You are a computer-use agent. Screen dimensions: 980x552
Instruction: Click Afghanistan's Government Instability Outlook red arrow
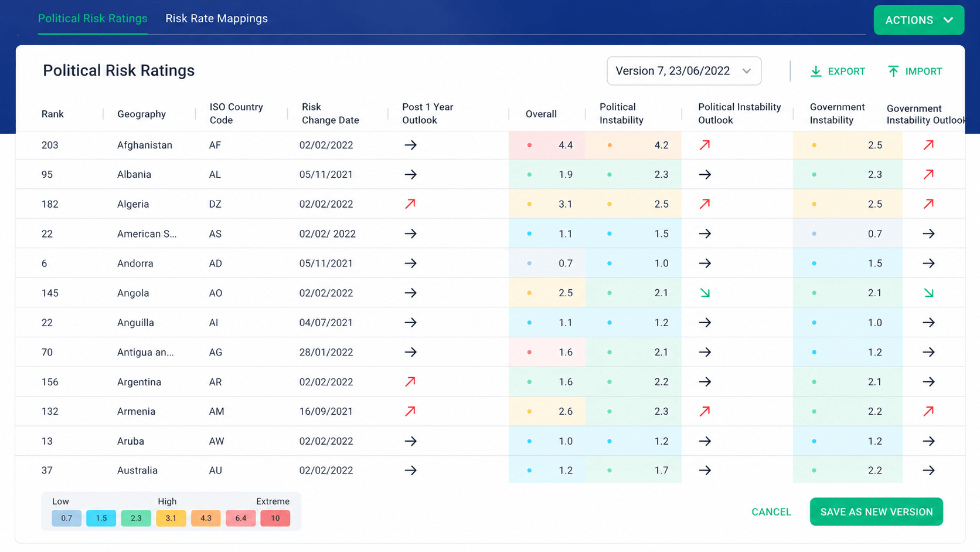[x=929, y=145]
